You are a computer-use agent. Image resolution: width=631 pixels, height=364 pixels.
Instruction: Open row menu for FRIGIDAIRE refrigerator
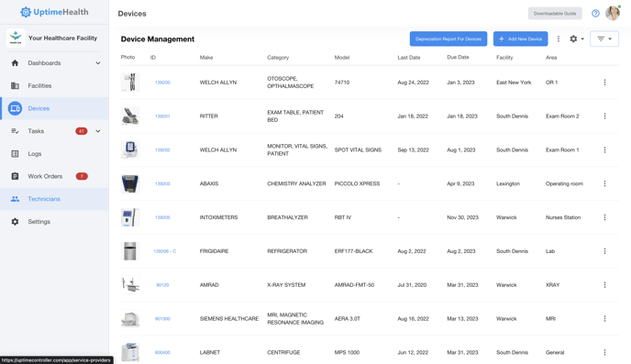(x=604, y=251)
